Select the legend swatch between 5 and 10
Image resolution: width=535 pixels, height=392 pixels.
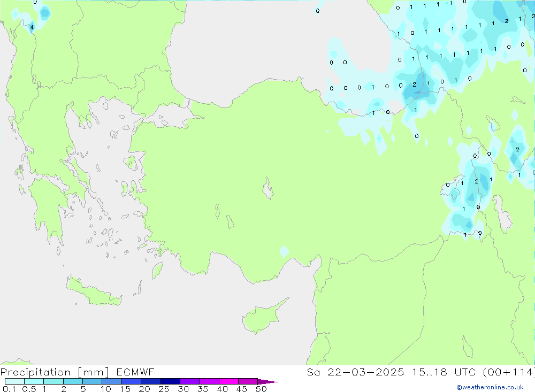pos(93,381)
